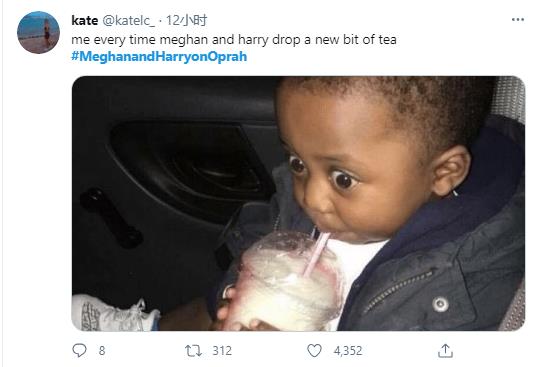
Task: View the reply count 8
Action: coord(102,351)
